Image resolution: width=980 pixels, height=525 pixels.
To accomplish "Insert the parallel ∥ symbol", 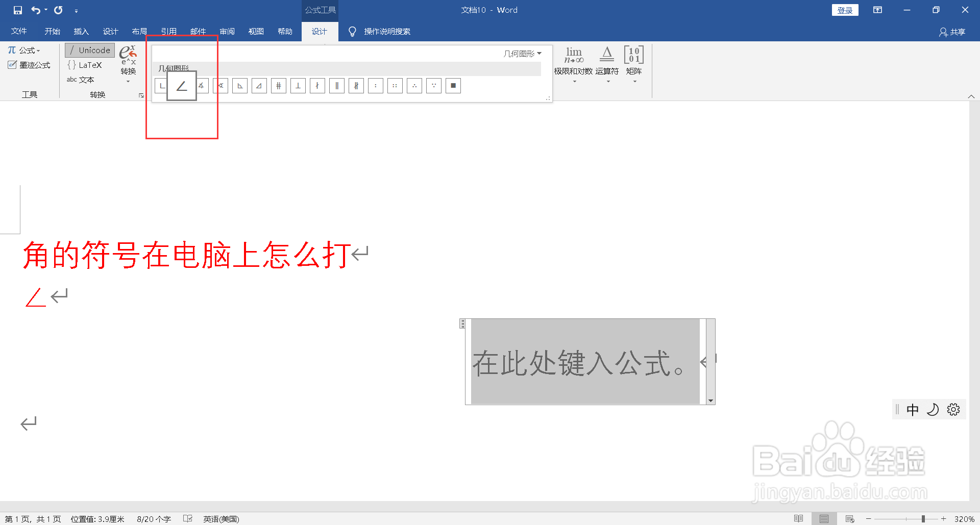I will (337, 86).
